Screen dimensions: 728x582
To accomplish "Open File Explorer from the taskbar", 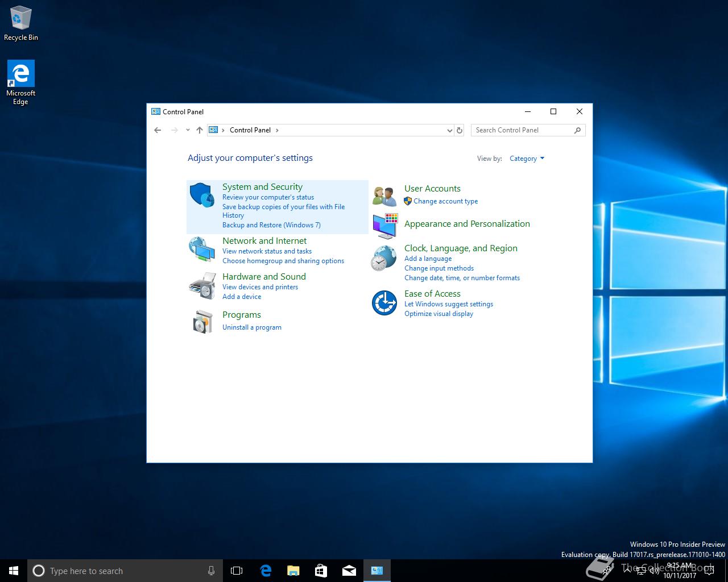I will (293, 571).
